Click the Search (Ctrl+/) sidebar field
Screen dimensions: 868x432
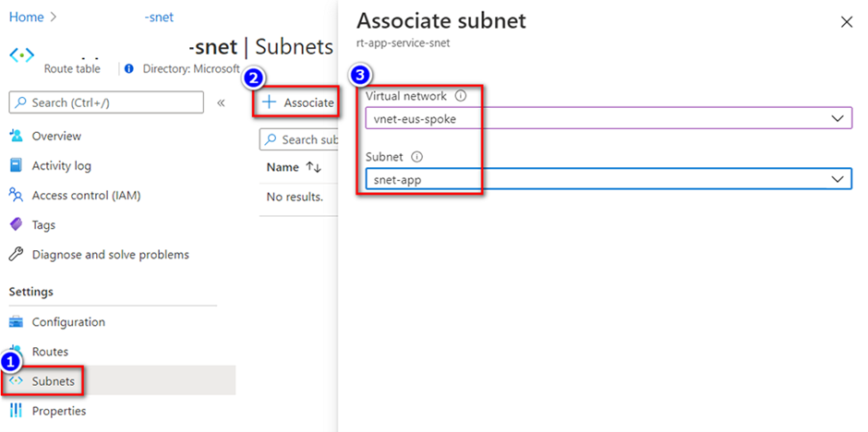106,102
